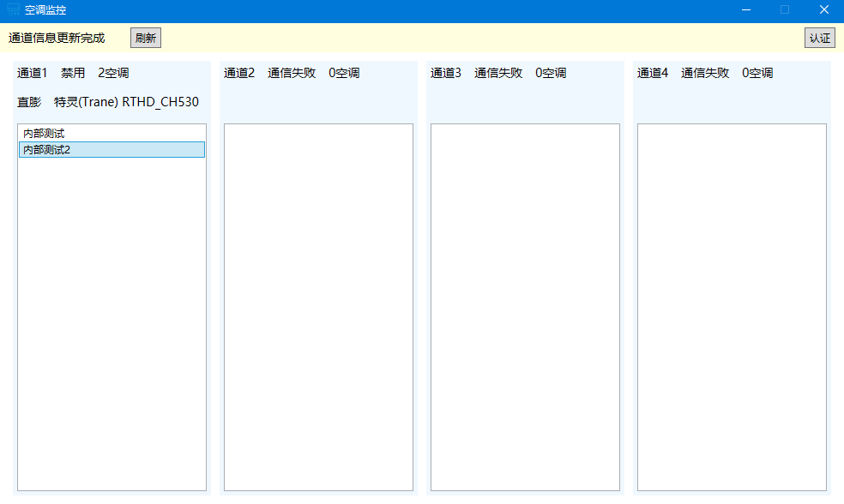The image size is (844, 504).
Task: Click the 通道3 header label
Action: click(x=446, y=73)
